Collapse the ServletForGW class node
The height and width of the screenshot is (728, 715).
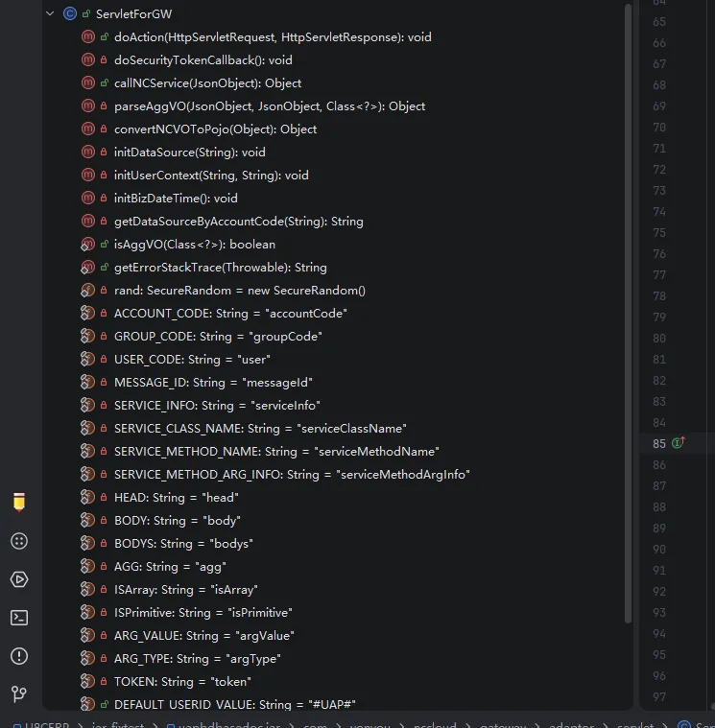[x=50, y=13]
